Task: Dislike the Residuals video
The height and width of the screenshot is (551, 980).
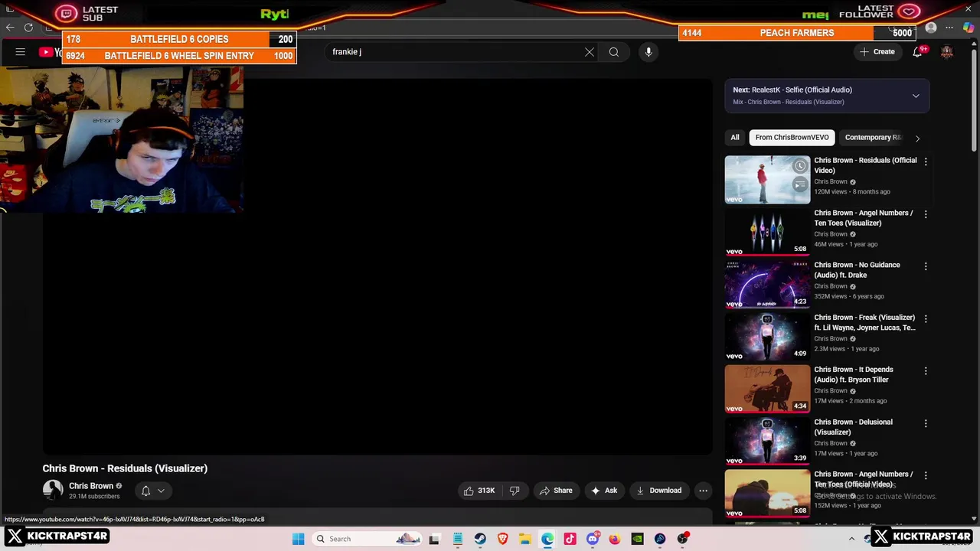Action: coord(514,491)
